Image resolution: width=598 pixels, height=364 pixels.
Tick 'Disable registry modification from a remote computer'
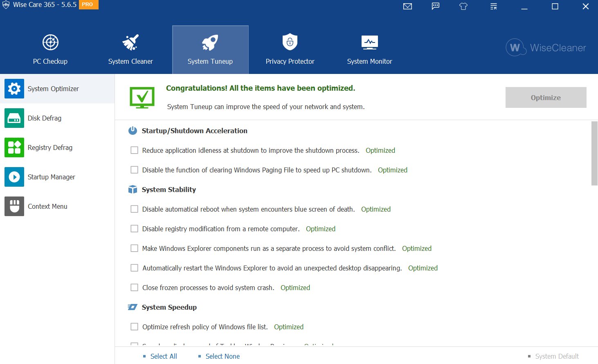[134, 229]
